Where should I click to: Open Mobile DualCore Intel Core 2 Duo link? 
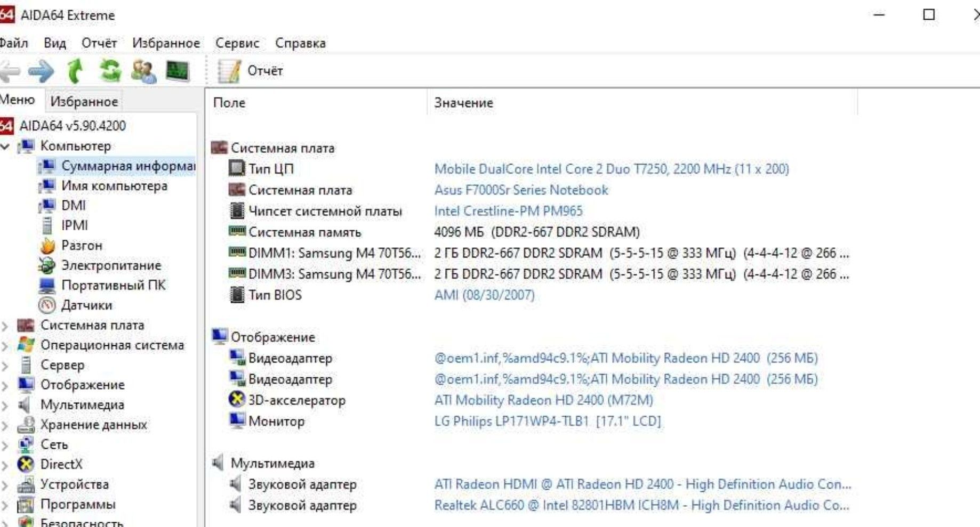point(612,169)
